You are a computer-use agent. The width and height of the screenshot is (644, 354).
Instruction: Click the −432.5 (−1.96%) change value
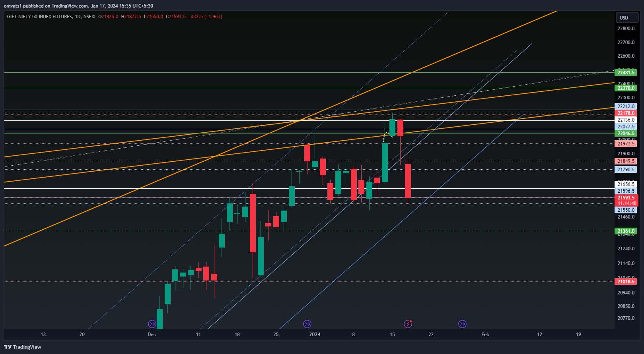click(205, 17)
